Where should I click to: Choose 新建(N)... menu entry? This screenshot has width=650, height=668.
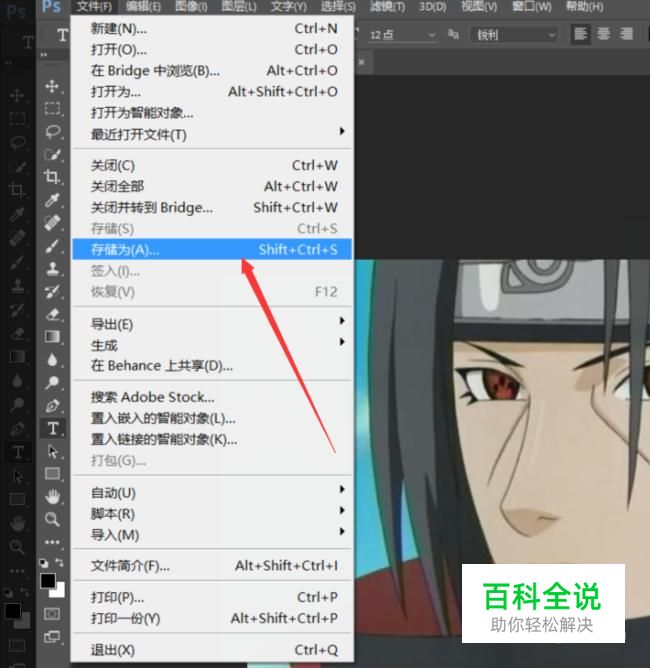tap(212, 29)
